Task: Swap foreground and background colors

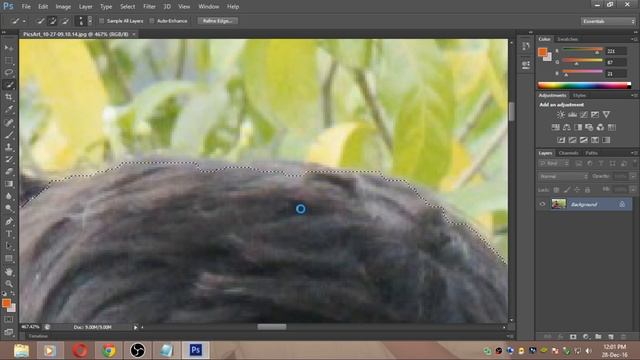Action: click(x=13, y=293)
